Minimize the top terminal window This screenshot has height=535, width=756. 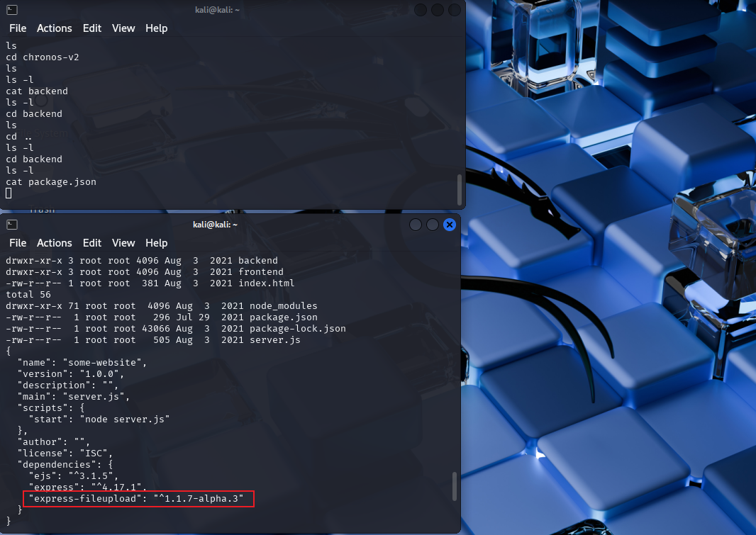click(421, 10)
